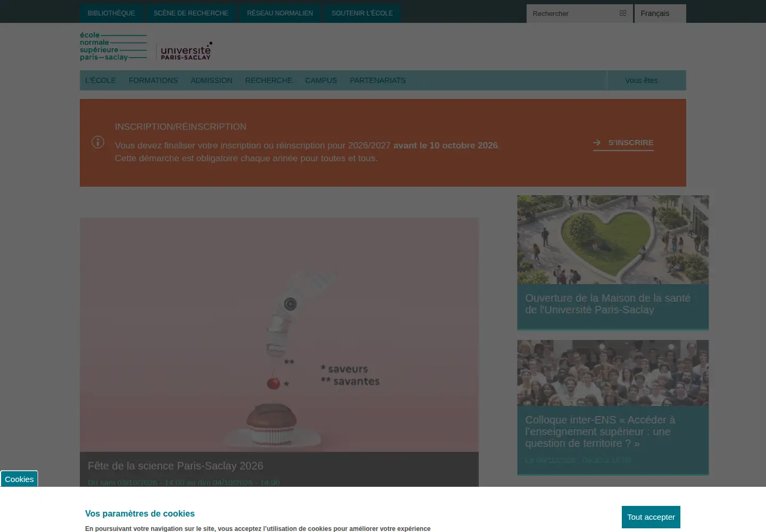The image size is (766, 532).
Task: Open Fête de la science Paris-Saclay 2026 title
Action: tap(176, 465)
